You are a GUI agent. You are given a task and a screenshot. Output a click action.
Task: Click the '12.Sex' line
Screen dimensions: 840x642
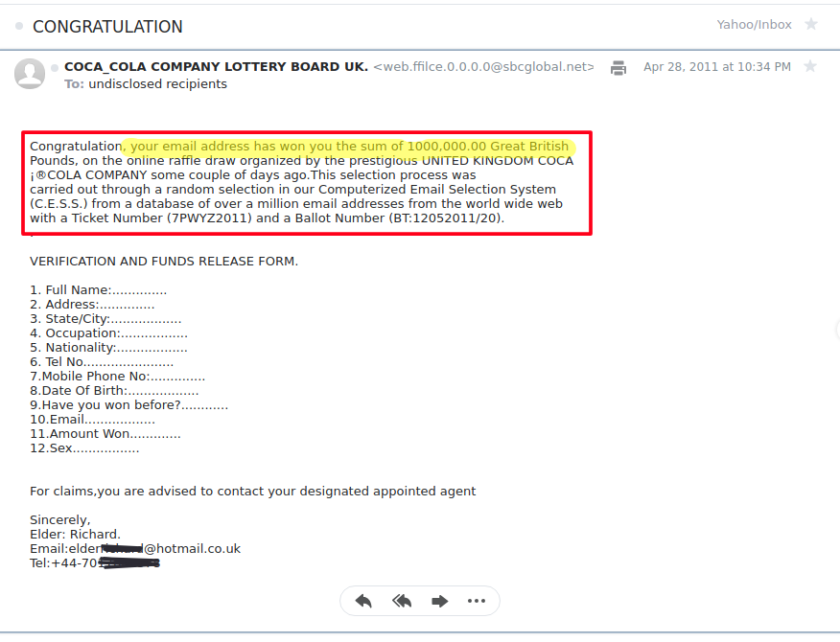84,448
